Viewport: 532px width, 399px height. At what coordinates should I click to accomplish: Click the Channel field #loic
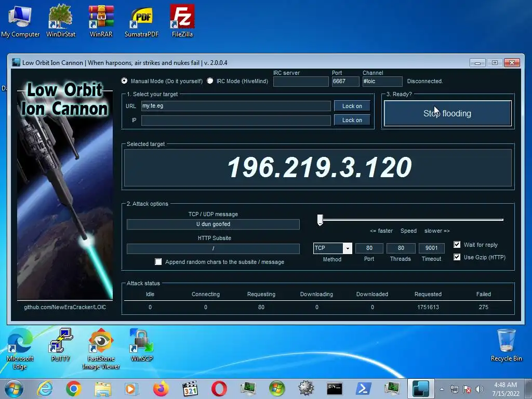pyautogui.click(x=382, y=82)
